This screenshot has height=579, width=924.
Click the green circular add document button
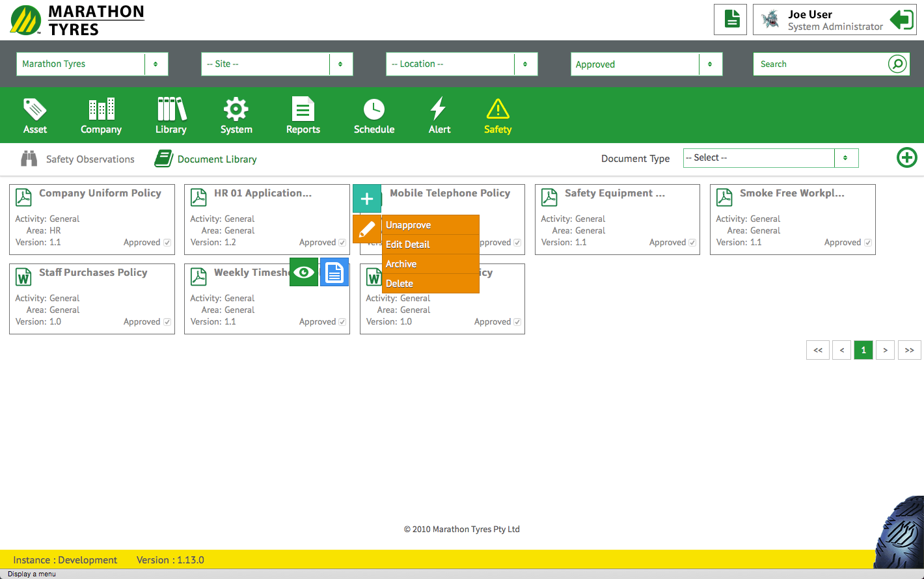tap(906, 157)
